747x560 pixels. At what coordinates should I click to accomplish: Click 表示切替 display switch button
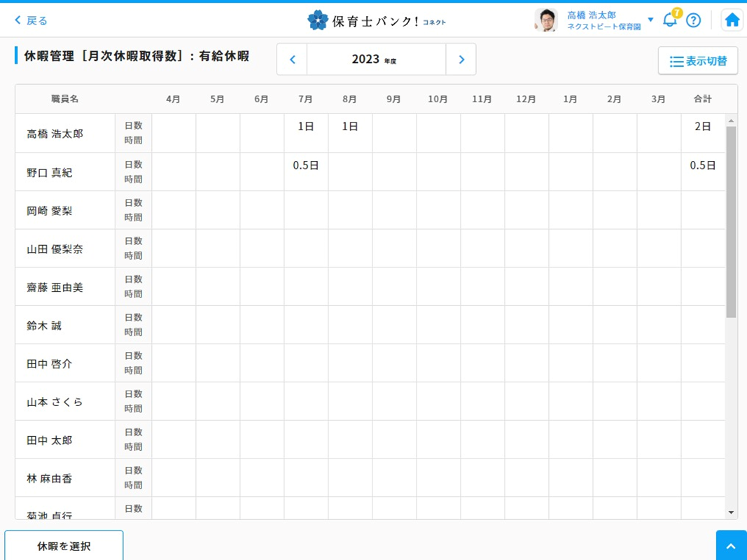point(697,61)
